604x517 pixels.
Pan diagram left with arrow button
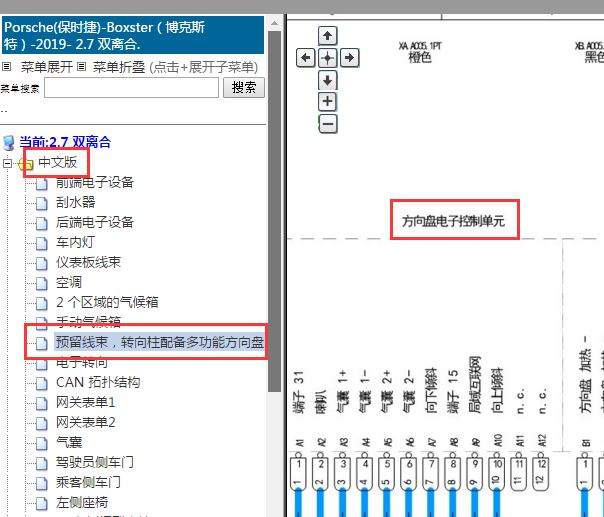click(x=305, y=58)
